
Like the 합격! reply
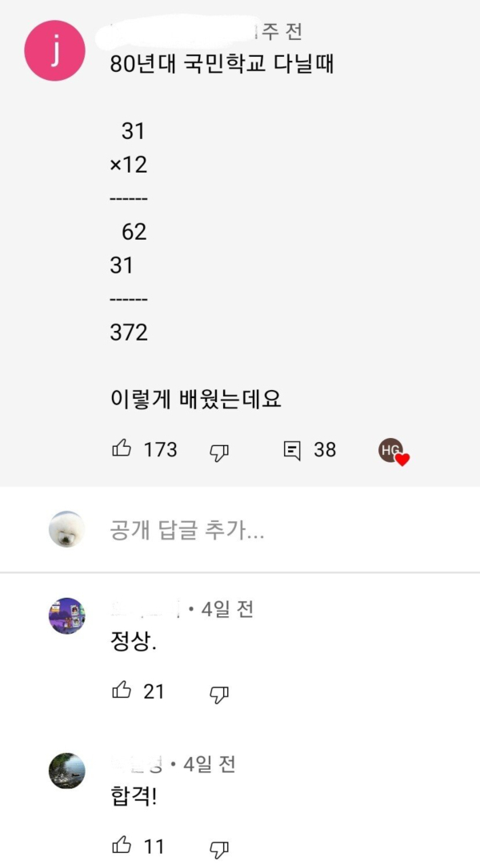122,845
